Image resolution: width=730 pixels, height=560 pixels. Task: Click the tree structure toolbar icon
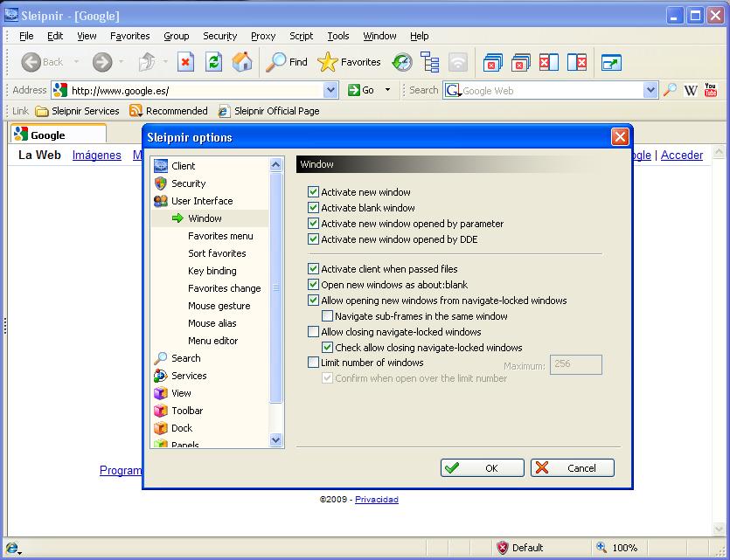pyautogui.click(x=430, y=62)
